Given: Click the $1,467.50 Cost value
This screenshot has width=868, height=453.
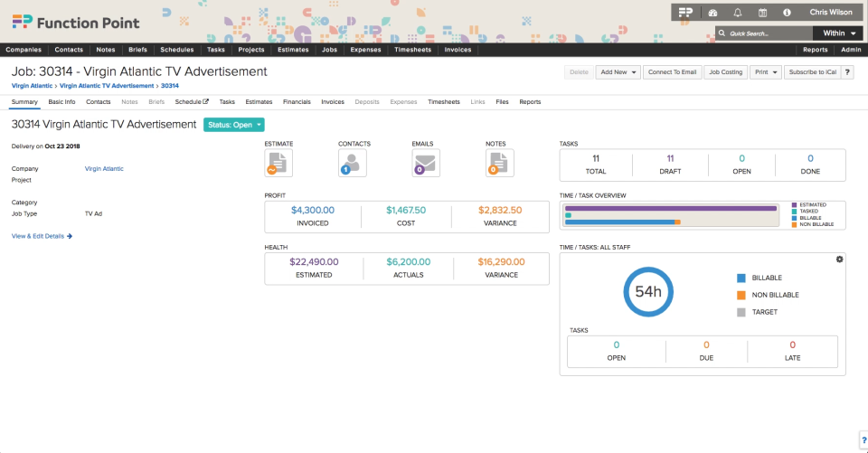Looking at the screenshot, I should [406, 211].
